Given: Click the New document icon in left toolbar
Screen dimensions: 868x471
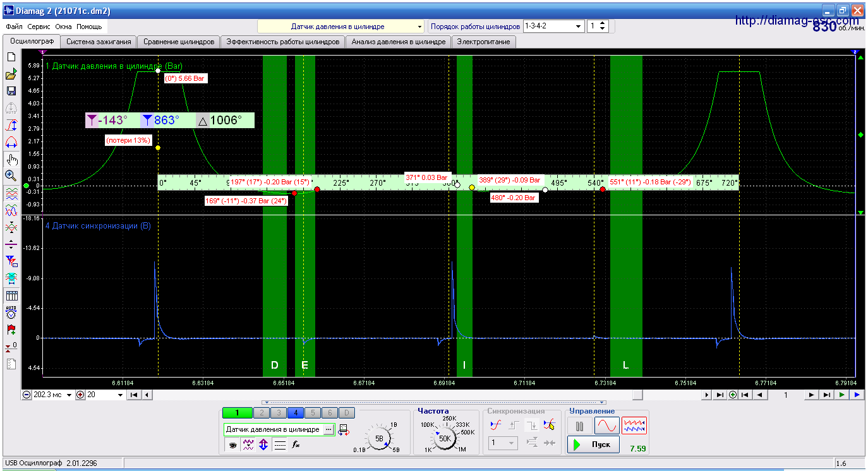Looking at the screenshot, I should tap(11, 57).
